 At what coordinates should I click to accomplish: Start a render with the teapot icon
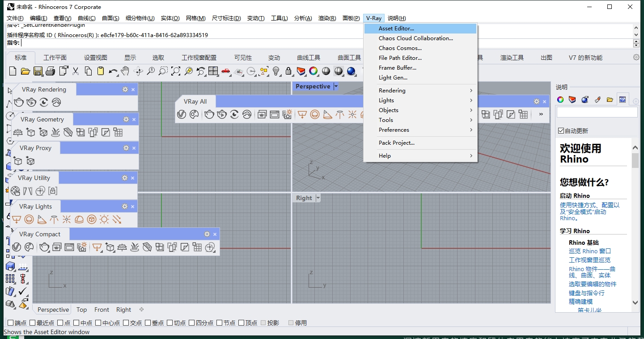tap(18, 102)
